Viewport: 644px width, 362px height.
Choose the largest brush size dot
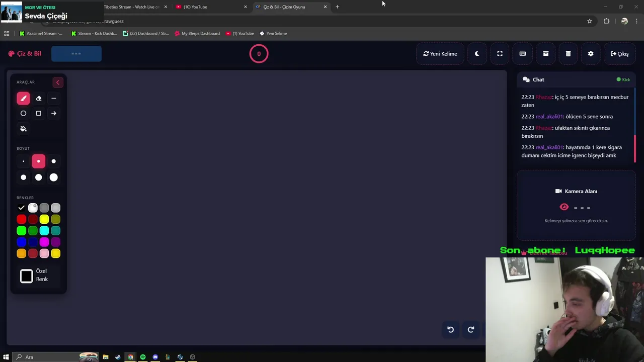coord(54,177)
